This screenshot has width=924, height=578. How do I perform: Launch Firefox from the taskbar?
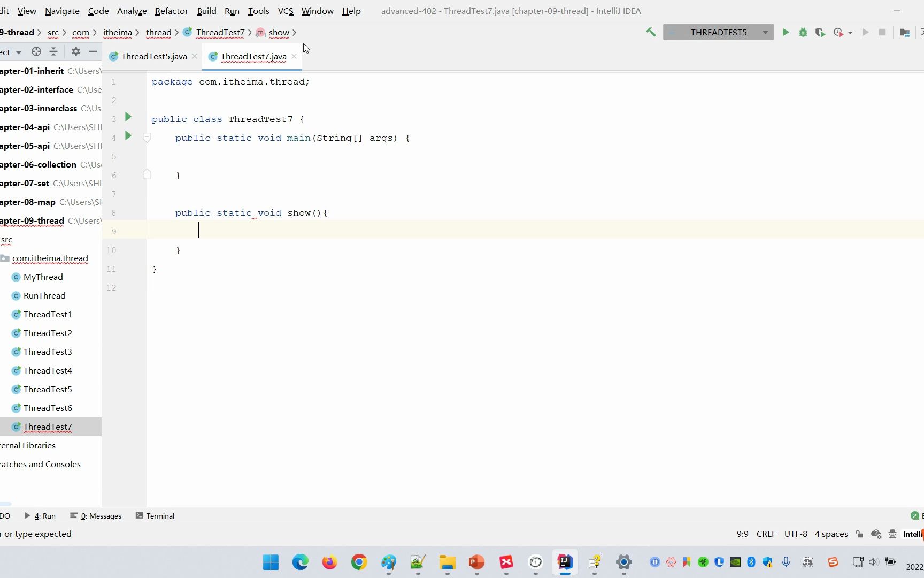click(329, 562)
